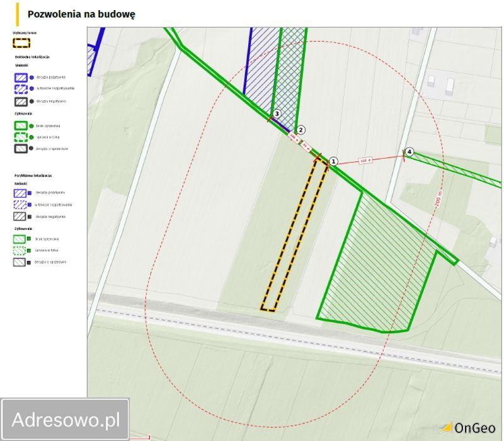Click thin green 'brak sprzeciwu' symbol under Przybliżona lokalizacja

[x=20, y=239]
